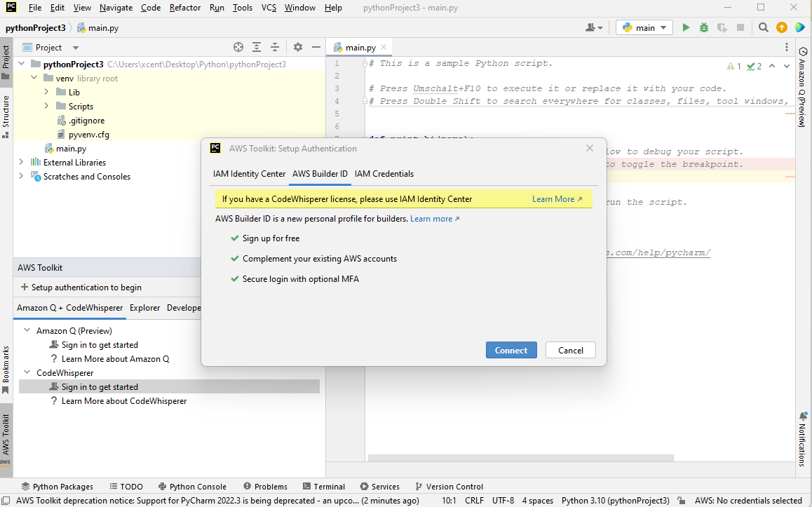Switch to IAM Identity Center tab
This screenshot has height=507, width=812.
[249, 174]
